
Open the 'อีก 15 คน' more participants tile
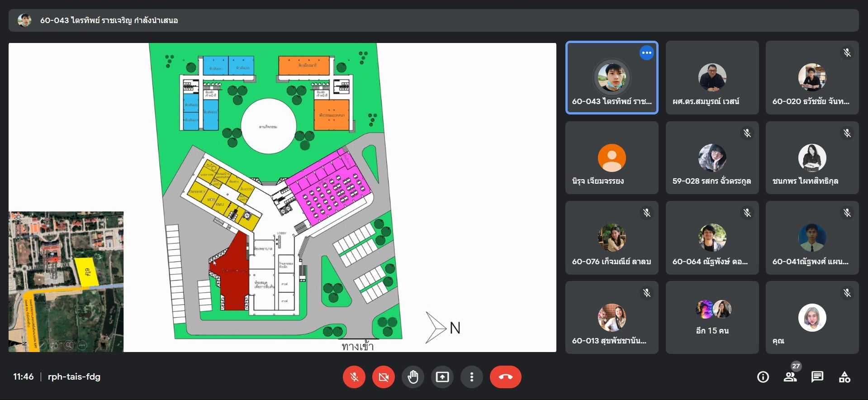coord(712,317)
